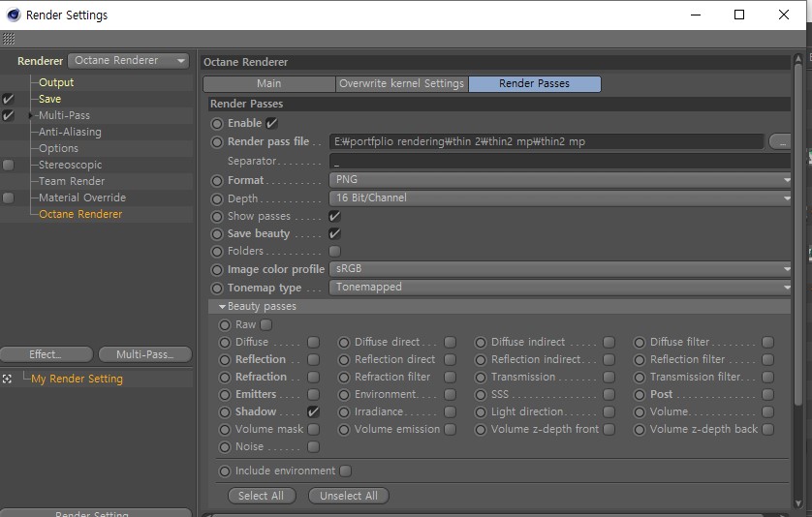Click the animation circle beside Transmission filter
The width and height of the screenshot is (812, 517).
(x=640, y=378)
